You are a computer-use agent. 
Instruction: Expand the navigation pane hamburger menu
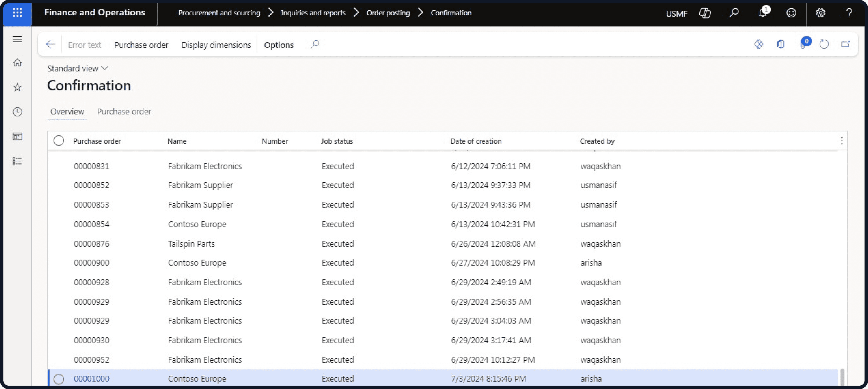[x=18, y=39]
